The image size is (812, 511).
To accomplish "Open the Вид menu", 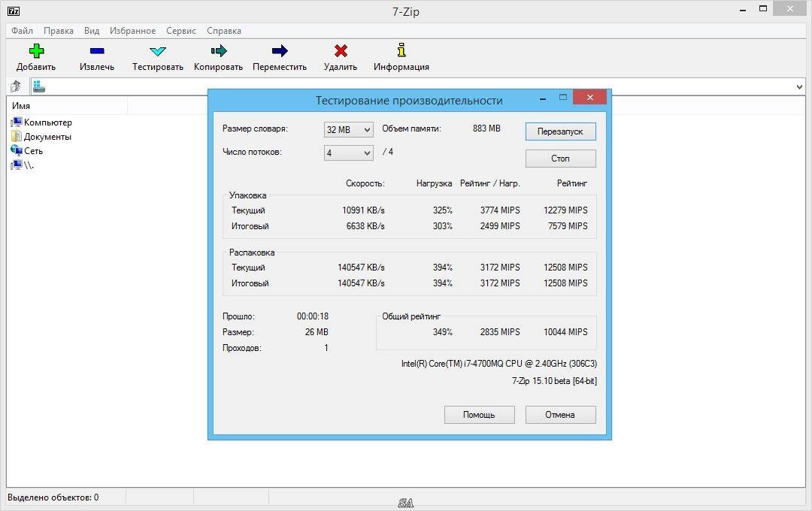I will (x=92, y=31).
